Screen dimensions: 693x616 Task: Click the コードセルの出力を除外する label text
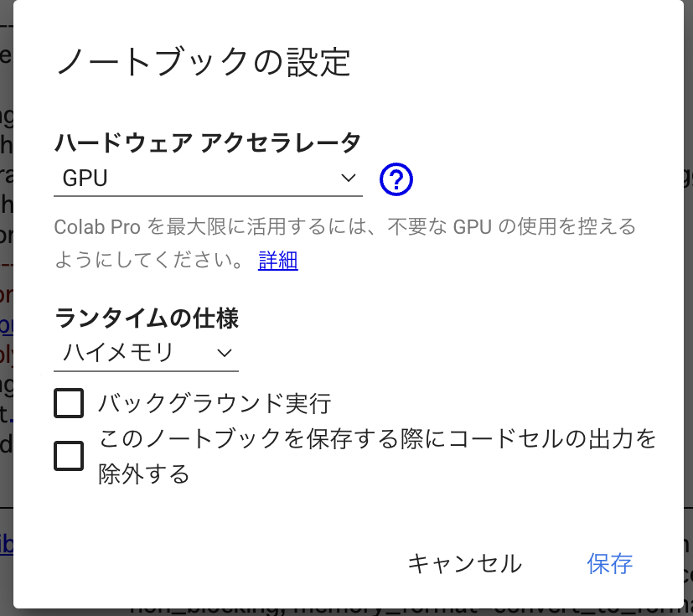(376, 456)
